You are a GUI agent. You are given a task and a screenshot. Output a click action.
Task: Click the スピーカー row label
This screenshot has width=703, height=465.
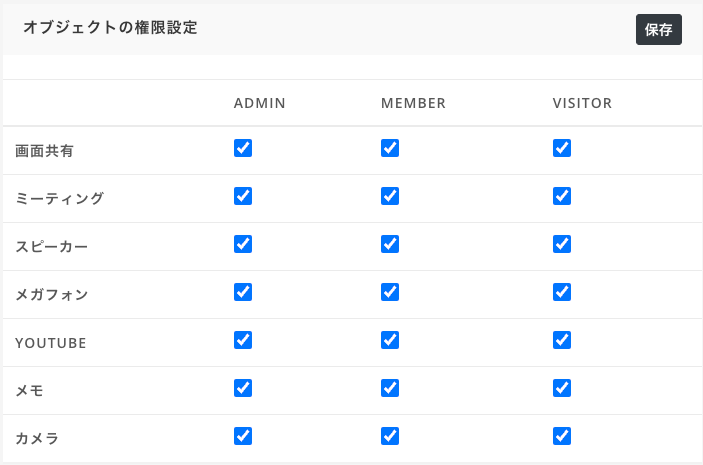click(52, 246)
